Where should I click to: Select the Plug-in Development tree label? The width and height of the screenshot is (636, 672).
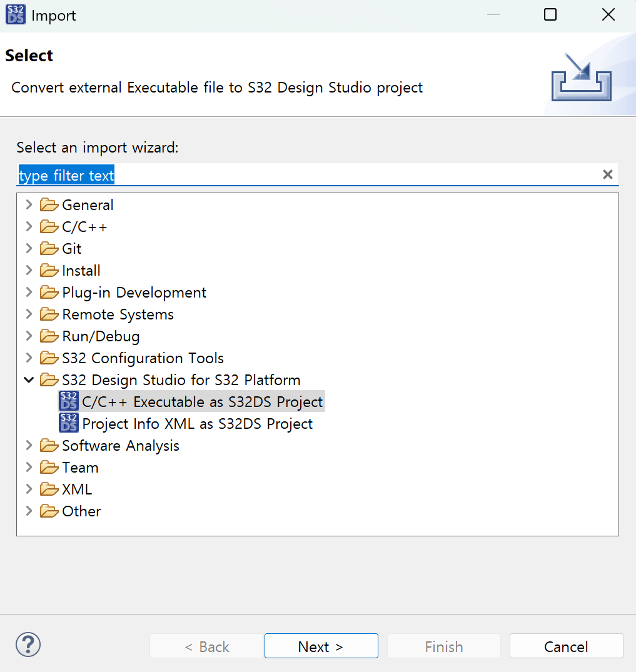coord(134,293)
